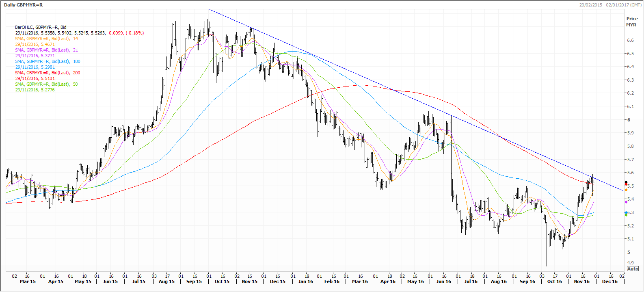Viewport: 644px width, 292px height.
Task: Select the green SMA 50 axis diamond marker
Action: coord(626,215)
